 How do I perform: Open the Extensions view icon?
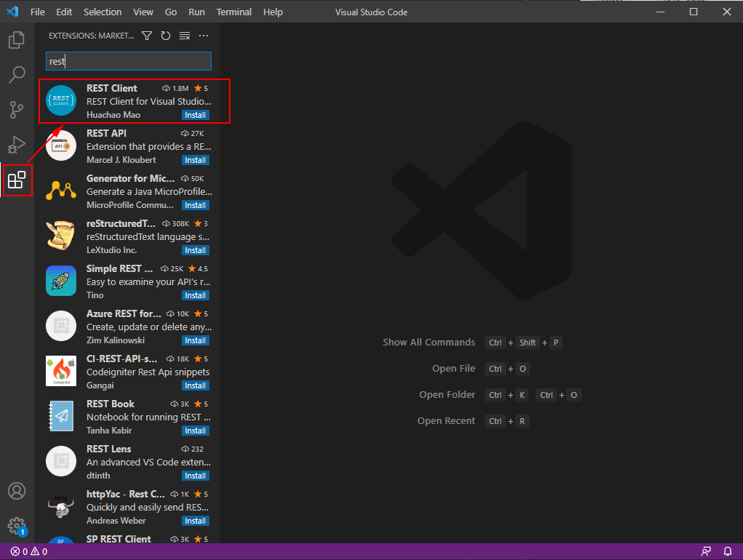coord(17,180)
